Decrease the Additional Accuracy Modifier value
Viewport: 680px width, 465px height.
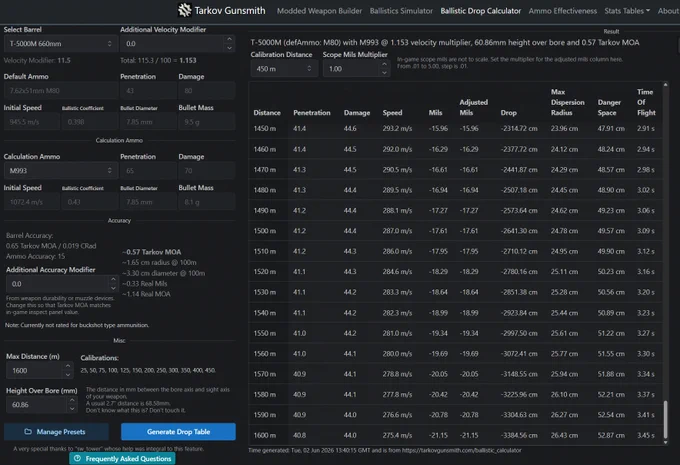[x=113, y=288]
